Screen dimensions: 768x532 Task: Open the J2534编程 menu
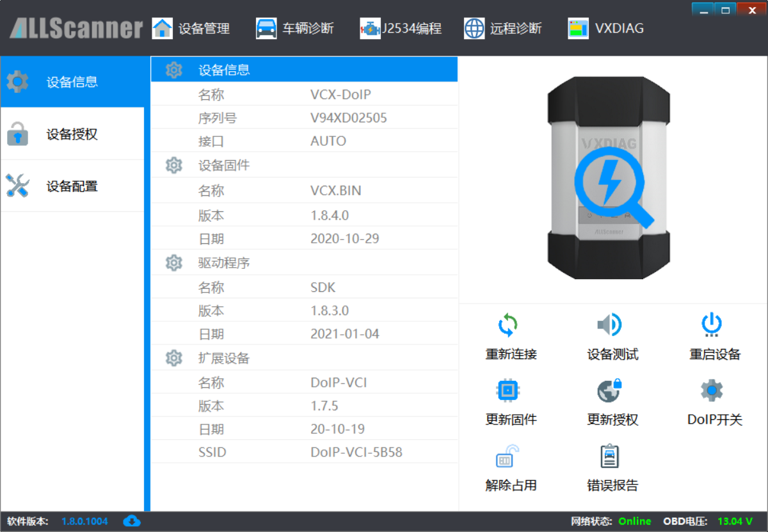pos(401,28)
